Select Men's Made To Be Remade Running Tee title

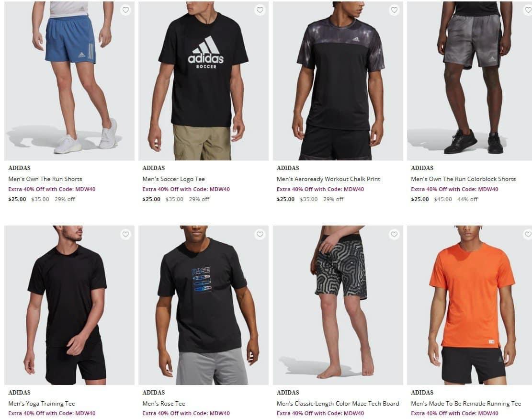coord(466,403)
